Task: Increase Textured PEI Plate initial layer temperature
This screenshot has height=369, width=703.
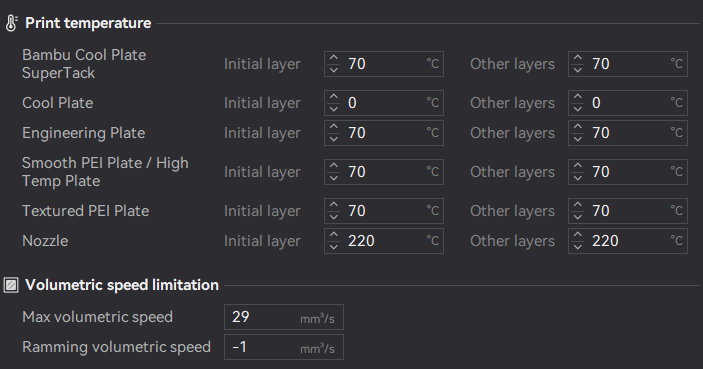Action: [334, 205]
